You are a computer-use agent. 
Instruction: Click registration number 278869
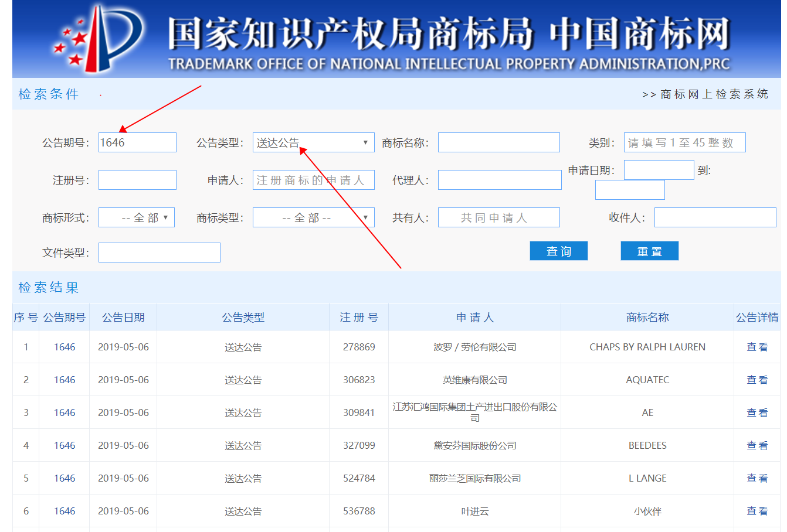click(x=359, y=347)
